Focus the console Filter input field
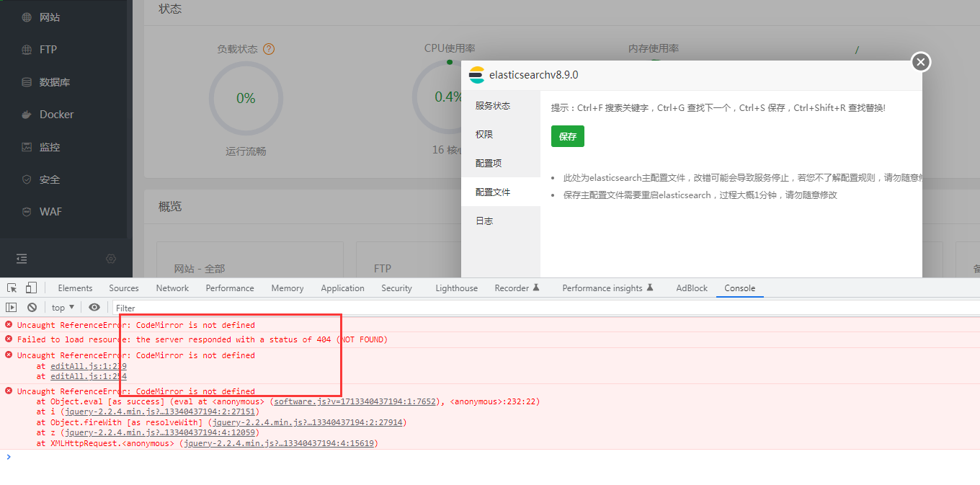Viewport: 980px width, 485px height. pyautogui.click(x=545, y=308)
